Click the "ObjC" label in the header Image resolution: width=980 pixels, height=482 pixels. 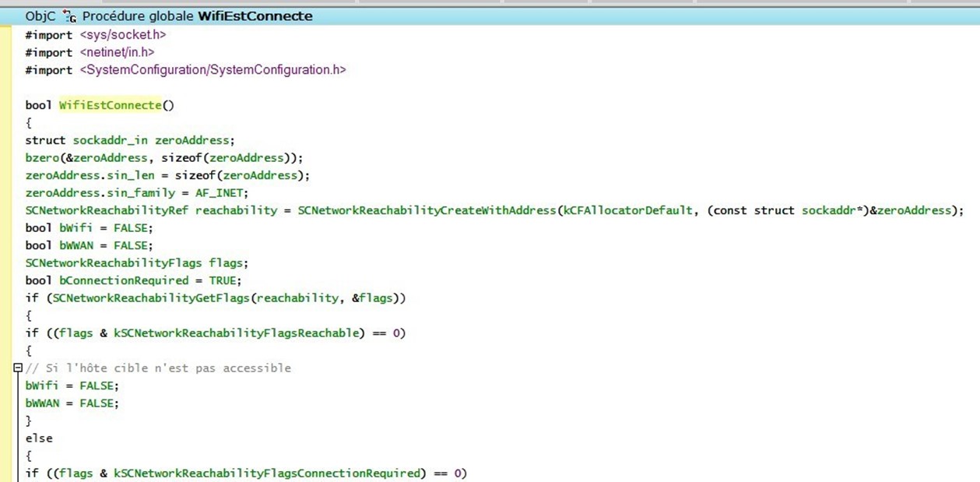click(x=40, y=16)
